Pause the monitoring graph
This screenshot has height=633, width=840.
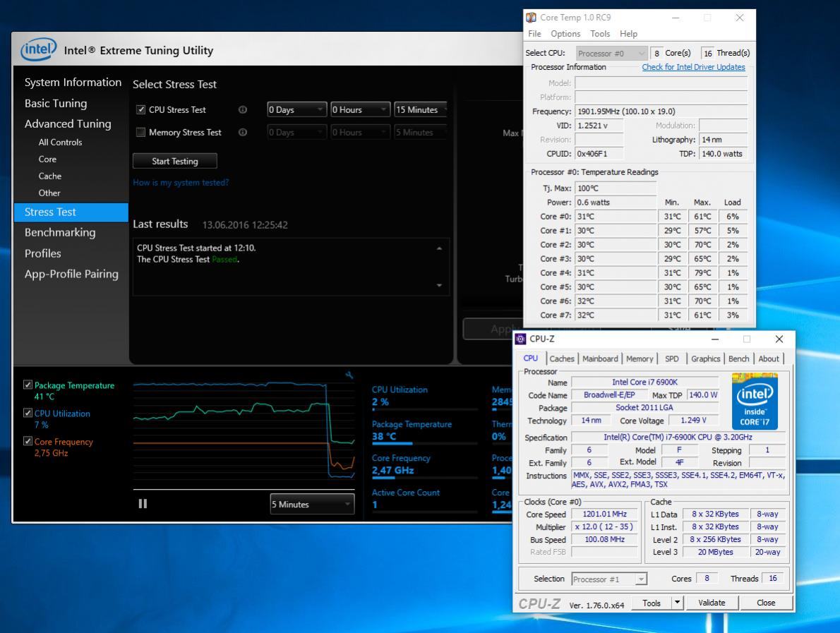pos(143,504)
